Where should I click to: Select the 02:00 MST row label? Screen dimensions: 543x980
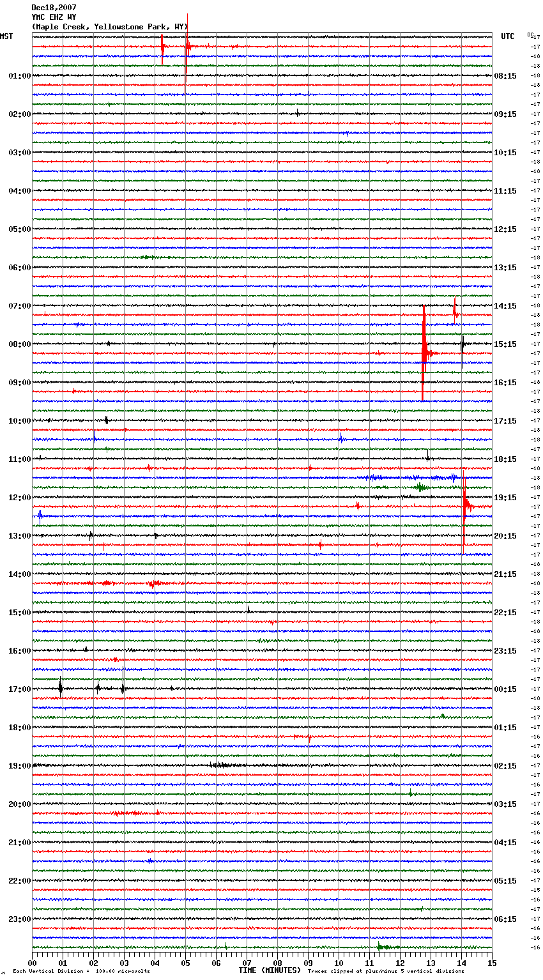[20, 114]
